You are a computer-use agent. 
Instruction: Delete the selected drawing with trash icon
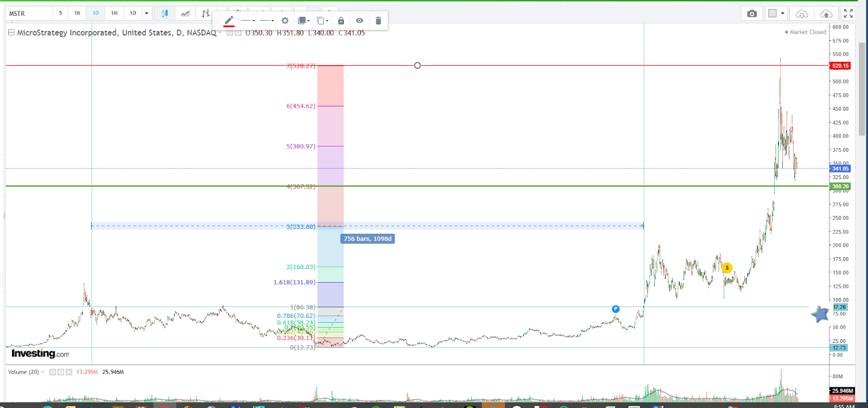click(x=378, y=21)
